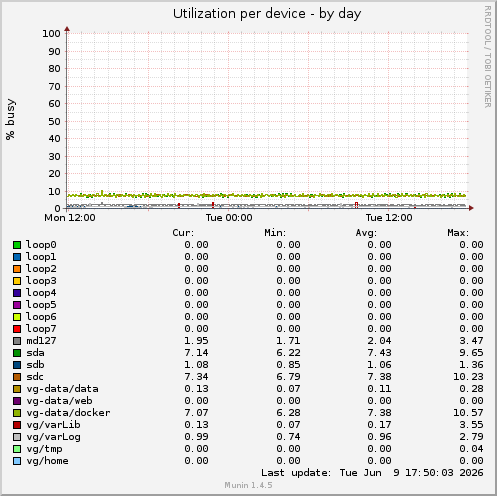This screenshot has width=497, height=496.
Task: Select the vg-data/data legend label
Action: coord(62,389)
